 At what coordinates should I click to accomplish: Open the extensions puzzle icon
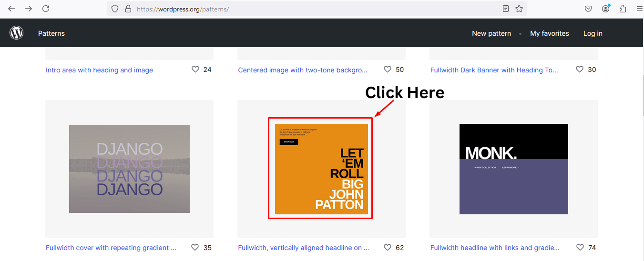(623, 9)
